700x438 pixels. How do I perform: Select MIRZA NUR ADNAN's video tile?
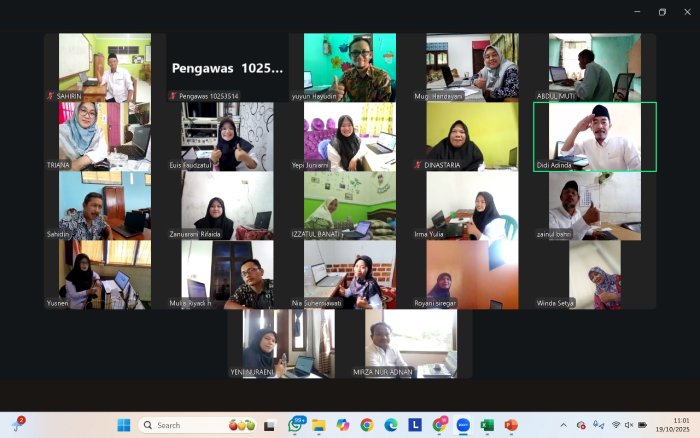[410, 343]
